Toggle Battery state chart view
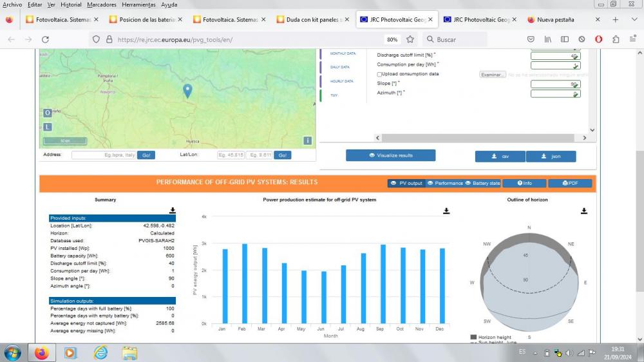 (482, 184)
